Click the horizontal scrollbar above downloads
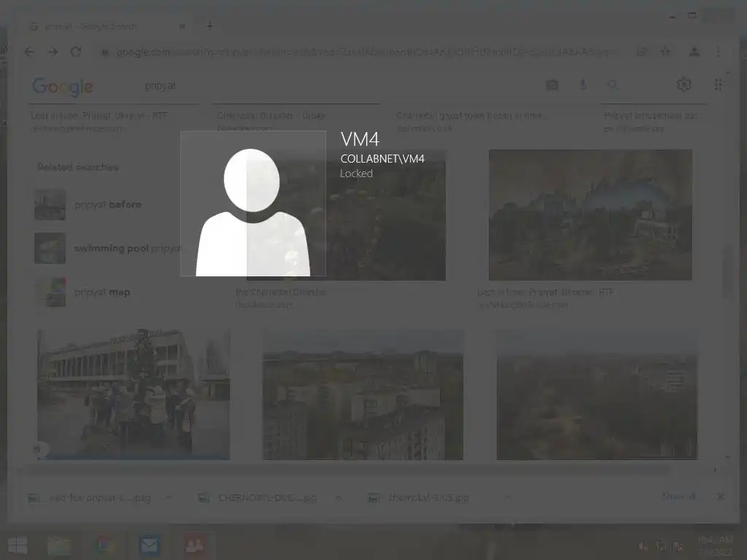This screenshot has width=747, height=560. click(x=345, y=470)
